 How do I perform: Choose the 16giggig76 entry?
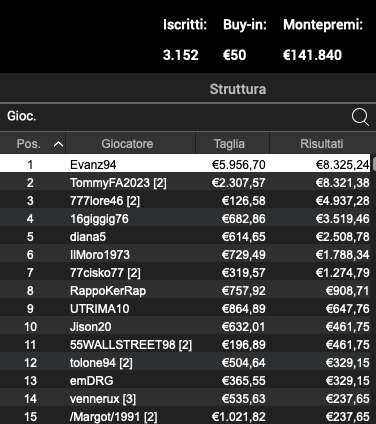[x=185, y=218]
